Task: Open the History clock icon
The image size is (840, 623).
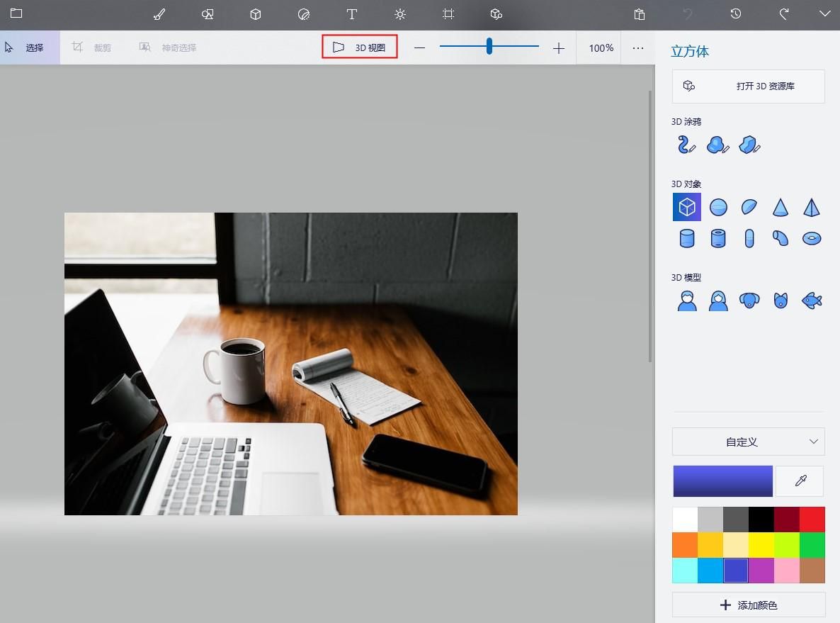Action: (736, 13)
